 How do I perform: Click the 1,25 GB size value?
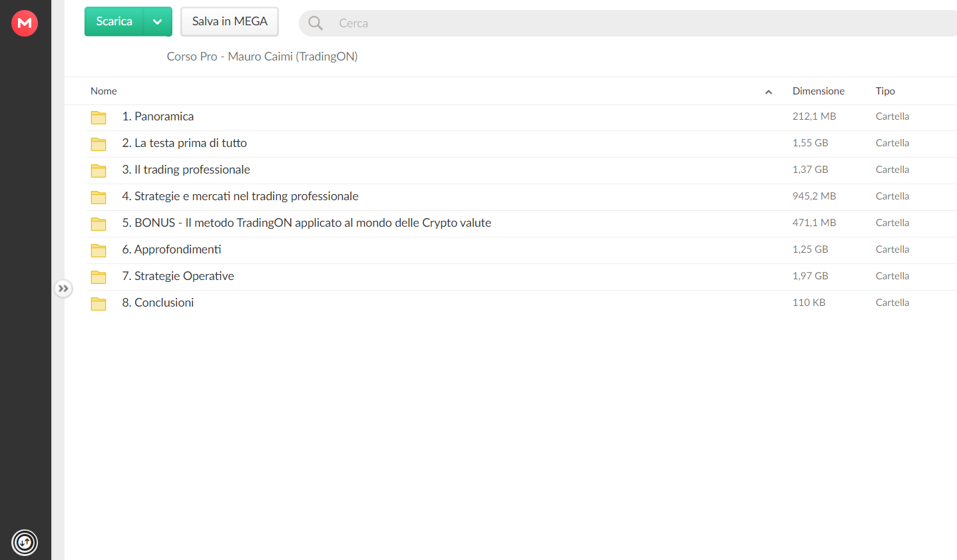point(810,249)
